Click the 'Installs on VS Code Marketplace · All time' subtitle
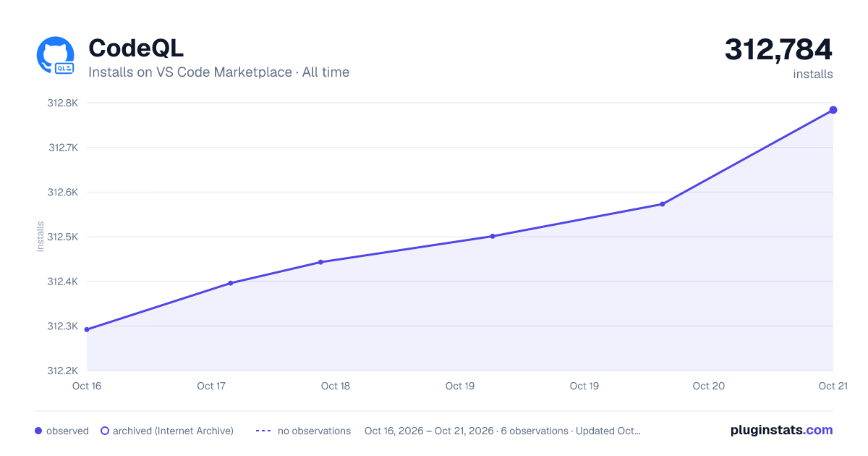This screenshot has width=868, height=456. (x=218, y=72)
